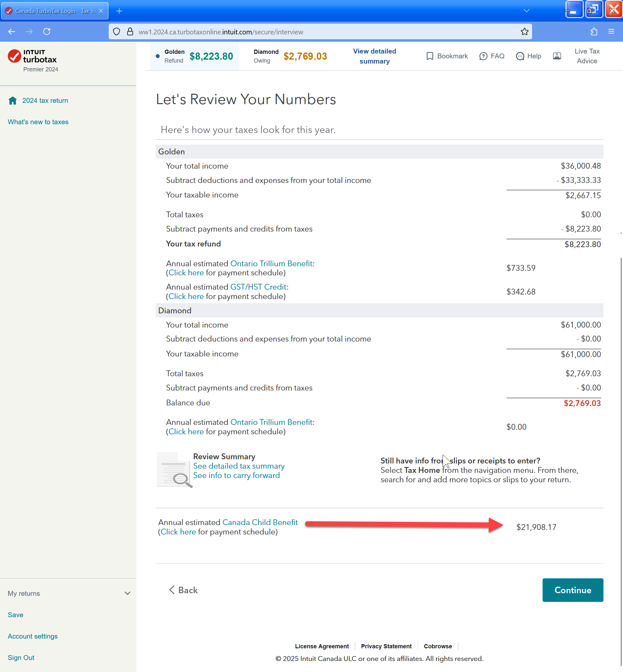This screenshot has height=672, width=623.
Task: Click Sign Out
Action: 21,657
